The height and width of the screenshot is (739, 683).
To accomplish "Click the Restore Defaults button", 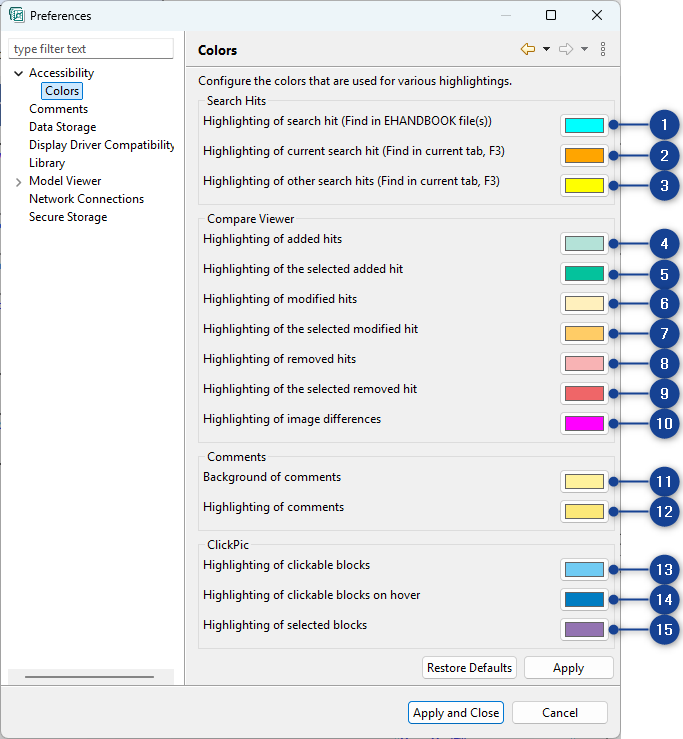I will click(x=469, y=668).
